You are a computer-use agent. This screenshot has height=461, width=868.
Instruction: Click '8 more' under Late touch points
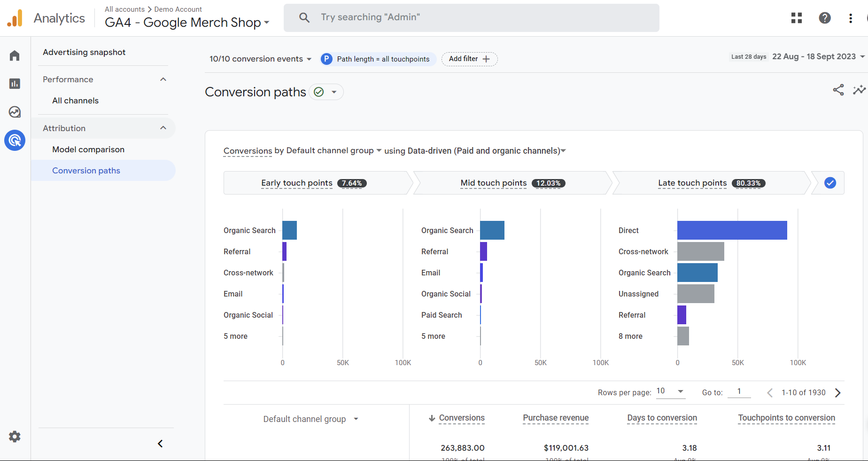coord(630,336)
